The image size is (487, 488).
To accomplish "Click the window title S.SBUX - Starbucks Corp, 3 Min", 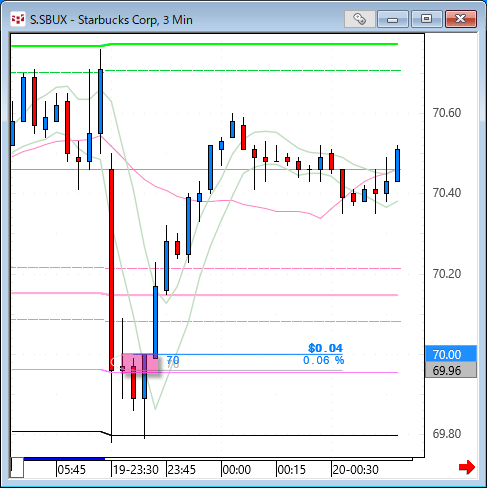I will click(x=111, y=20).
